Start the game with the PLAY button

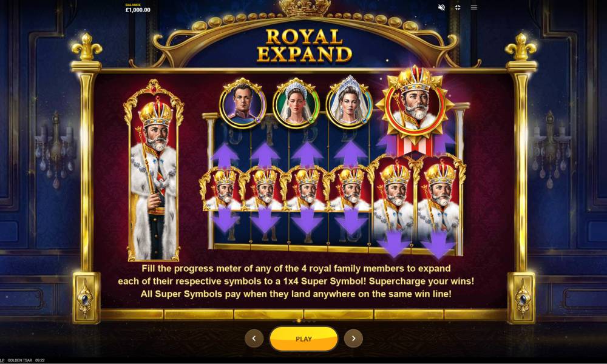(303, 339)
